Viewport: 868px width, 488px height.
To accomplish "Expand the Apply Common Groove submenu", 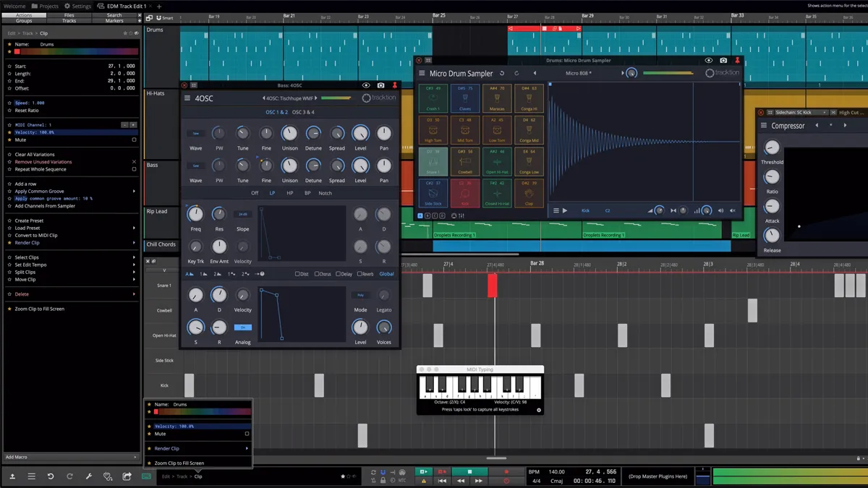I will pos(134,192).
